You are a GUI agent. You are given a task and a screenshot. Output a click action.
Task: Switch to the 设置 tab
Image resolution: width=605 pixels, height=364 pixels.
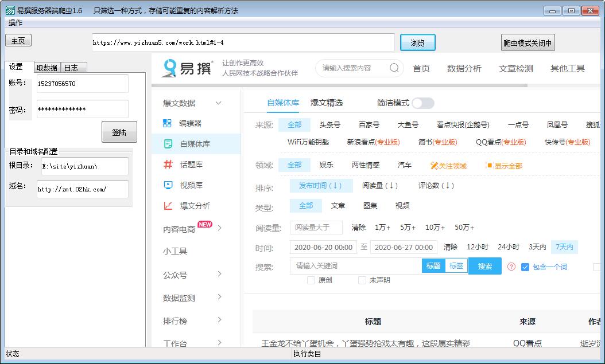click(x=20, y=66)
